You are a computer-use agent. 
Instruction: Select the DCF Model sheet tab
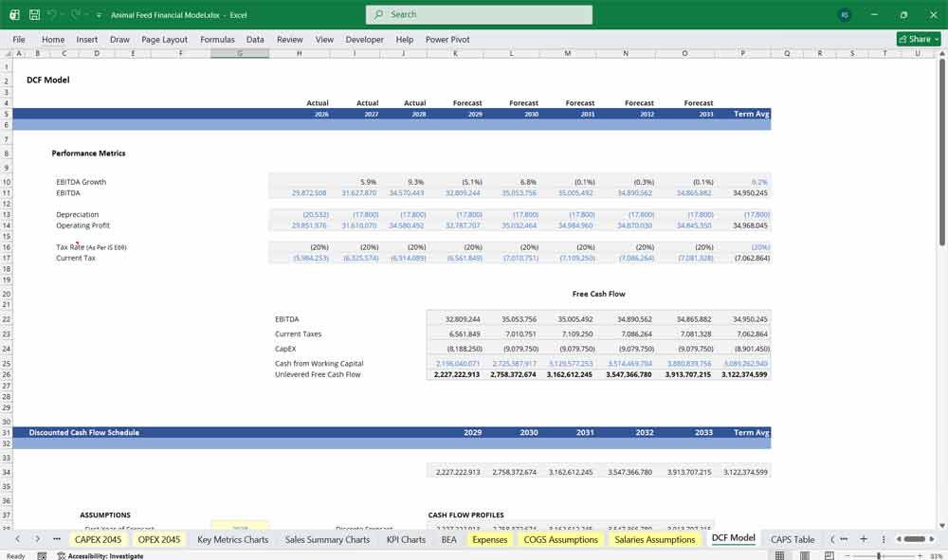click(x=732, y=538)
